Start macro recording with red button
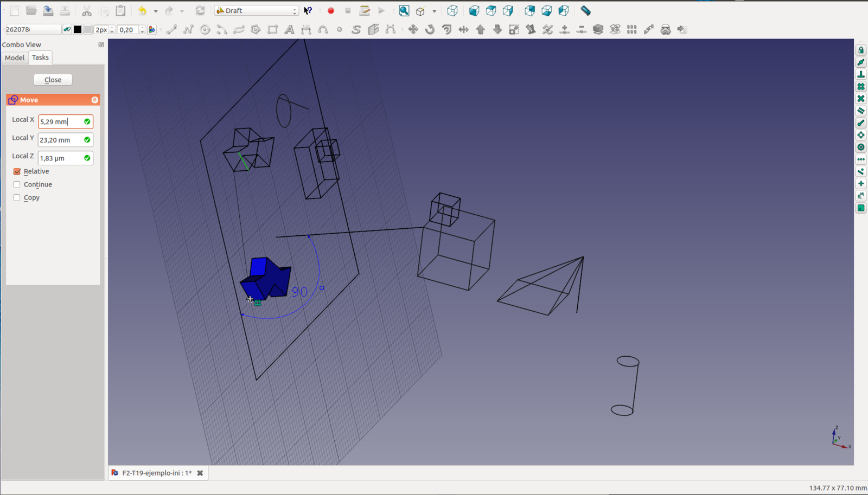This screenshot has height=495, width=868. [331, 11]
